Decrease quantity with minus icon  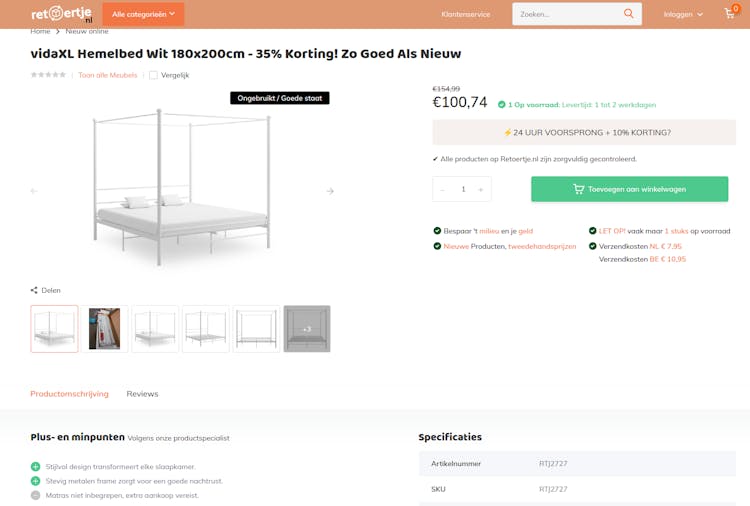point(443,189)
